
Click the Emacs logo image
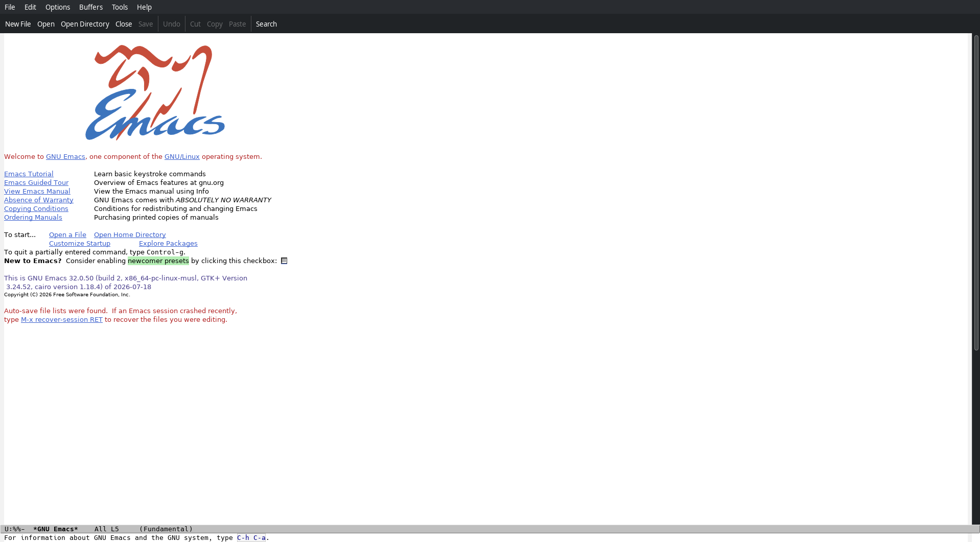[155, 92]
